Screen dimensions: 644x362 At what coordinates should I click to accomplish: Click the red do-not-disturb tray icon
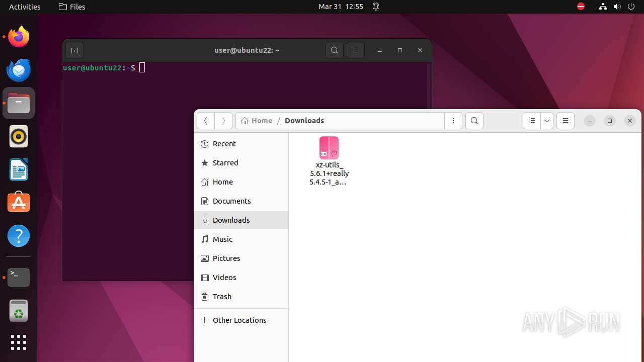point(581,7)
